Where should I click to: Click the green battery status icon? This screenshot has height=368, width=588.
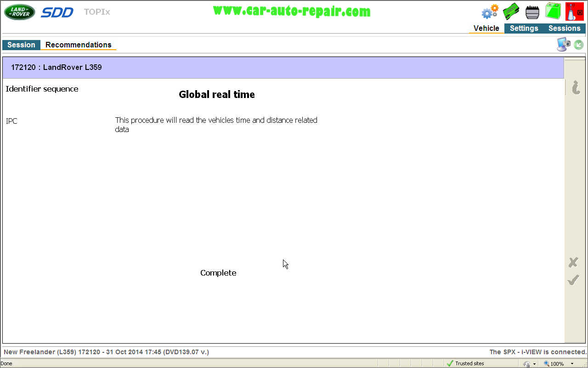553,11
